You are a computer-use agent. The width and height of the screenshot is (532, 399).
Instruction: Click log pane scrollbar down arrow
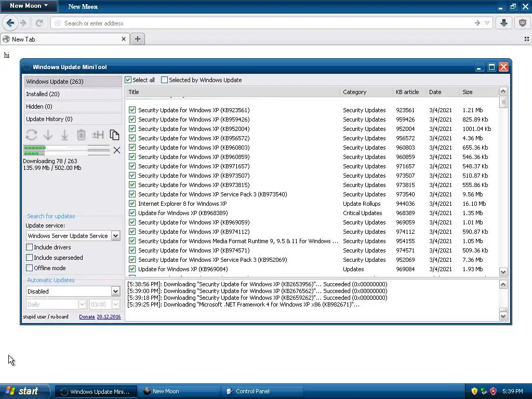pos(503,316)
